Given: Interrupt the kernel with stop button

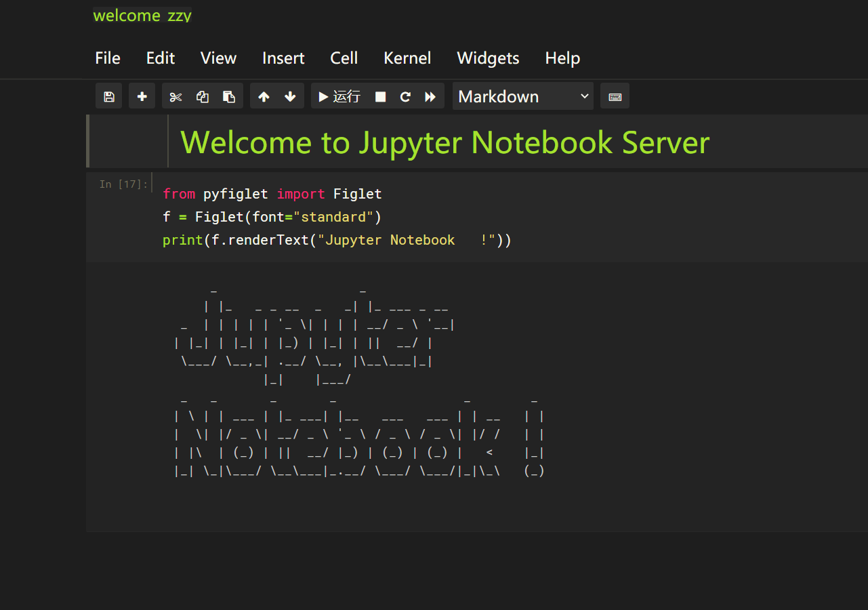Looking at the screenshot, I should coord(379,96).
